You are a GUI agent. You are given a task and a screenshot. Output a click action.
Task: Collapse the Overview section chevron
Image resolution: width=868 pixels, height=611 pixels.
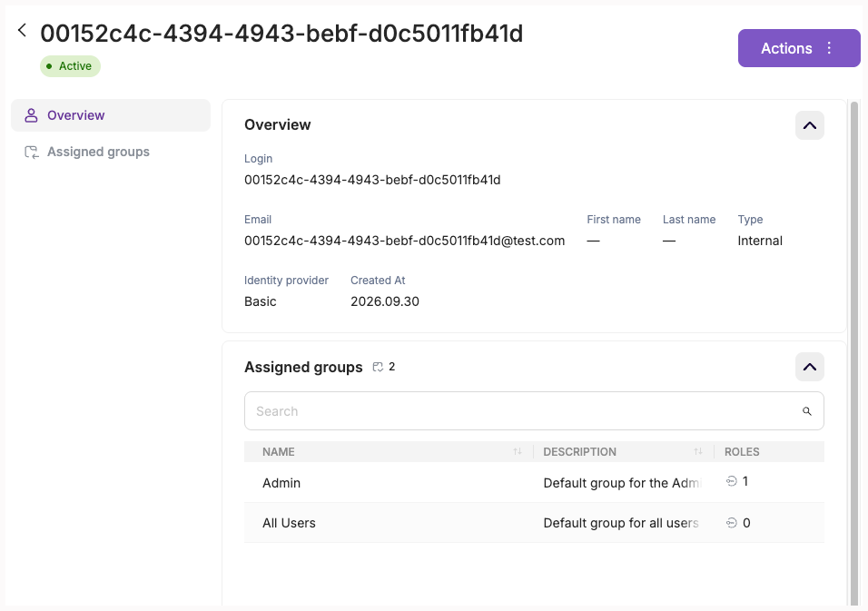click(x=809, y=125)
